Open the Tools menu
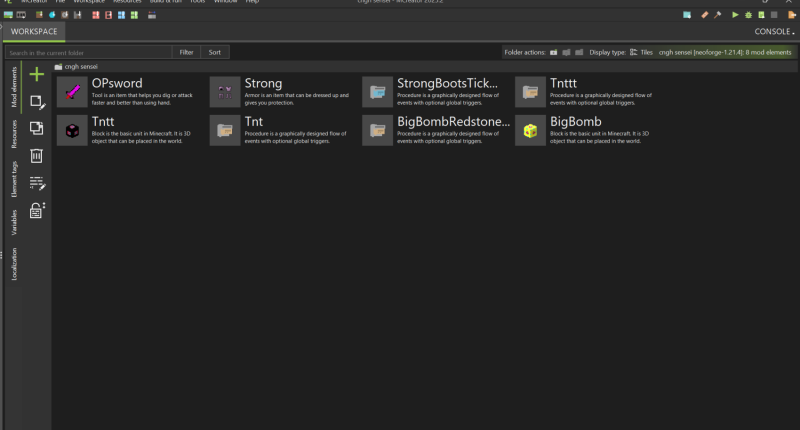 [197, 2]
